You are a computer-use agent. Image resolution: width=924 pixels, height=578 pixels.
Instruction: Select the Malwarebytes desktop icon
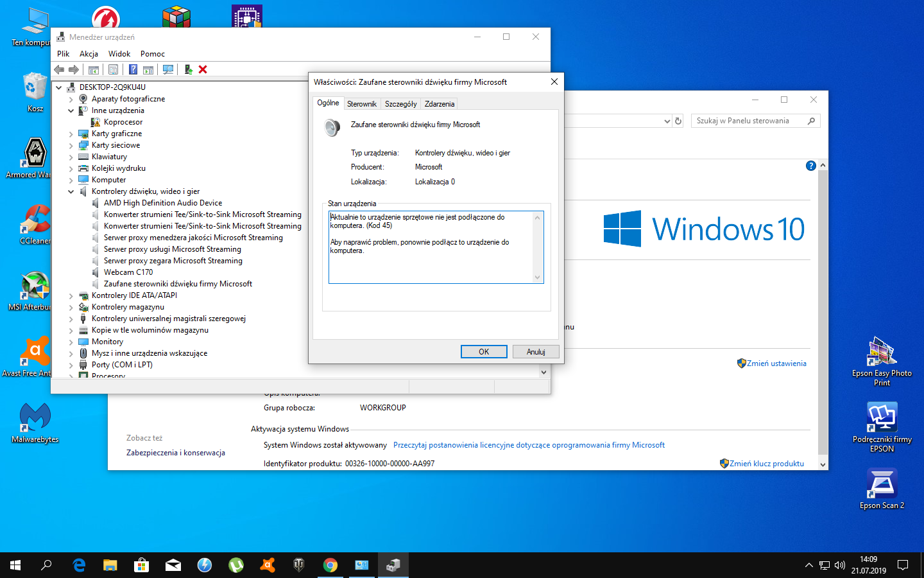tap(35, 423)
